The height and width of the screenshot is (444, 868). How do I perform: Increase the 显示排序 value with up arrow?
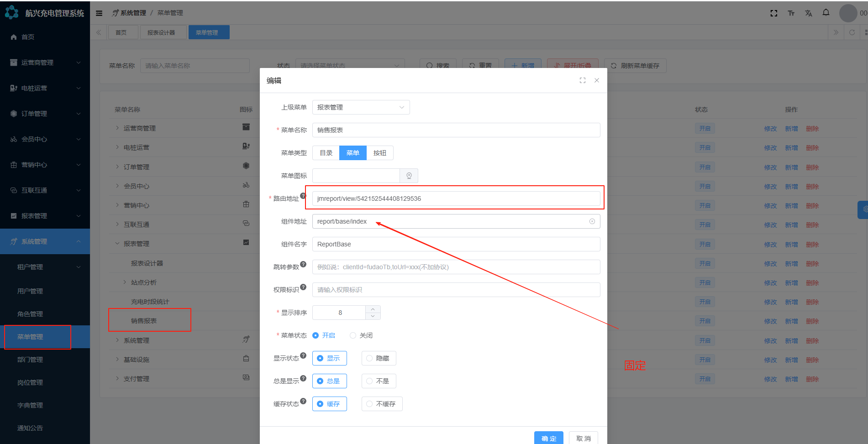(x=373, y=309)
